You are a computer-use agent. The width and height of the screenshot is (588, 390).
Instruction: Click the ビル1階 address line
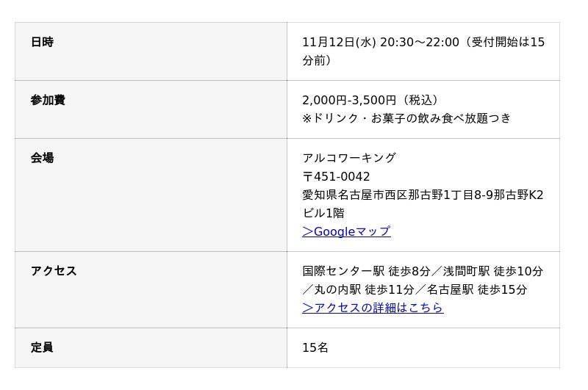point(323,213)
